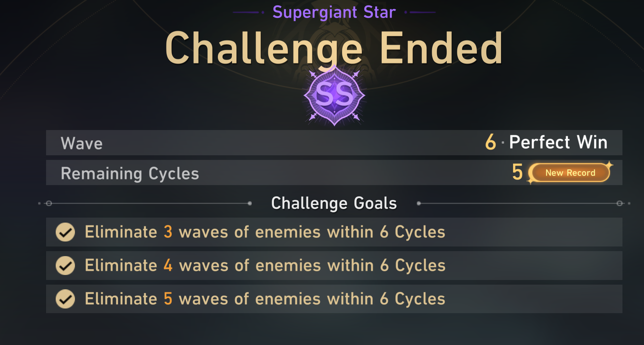The height and width of the screenshot is (345, 644).
Task: Click left circle end of Challenge Goals divider
Action: point(49,203)
